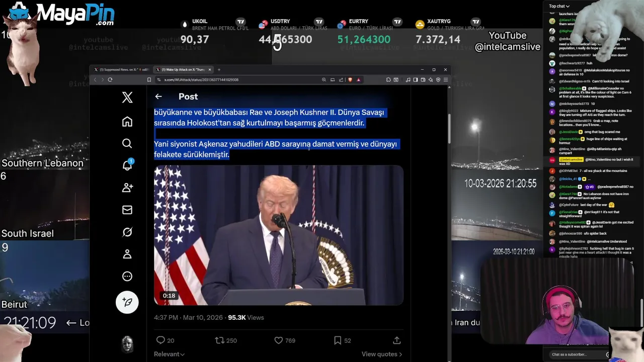Bookmark page via address bar icon
Screen dimensions: 644x362
click(149, 79)
